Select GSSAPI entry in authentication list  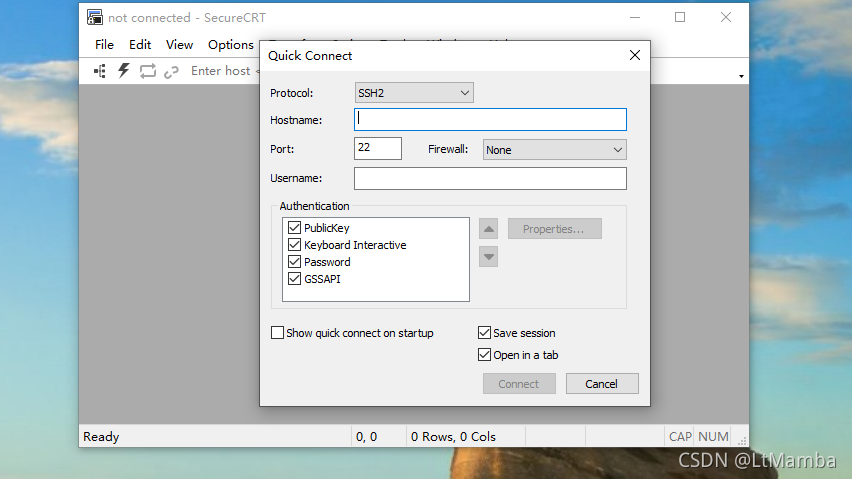coord(322,279)
